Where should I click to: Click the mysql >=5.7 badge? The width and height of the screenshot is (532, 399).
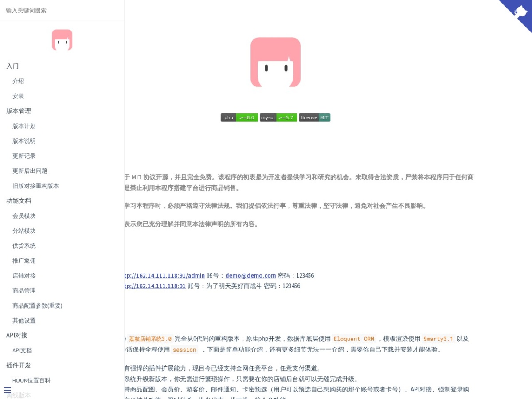[278, 117]
